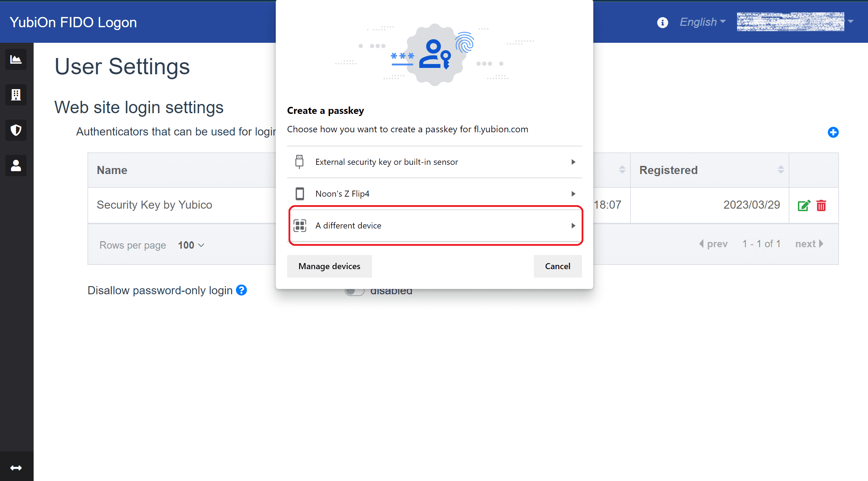Image resolution: width=868 pixels, height=481 pixels.
Task: Click the 1 - 1 of 1 page indicator
Action: coord(761,244)
